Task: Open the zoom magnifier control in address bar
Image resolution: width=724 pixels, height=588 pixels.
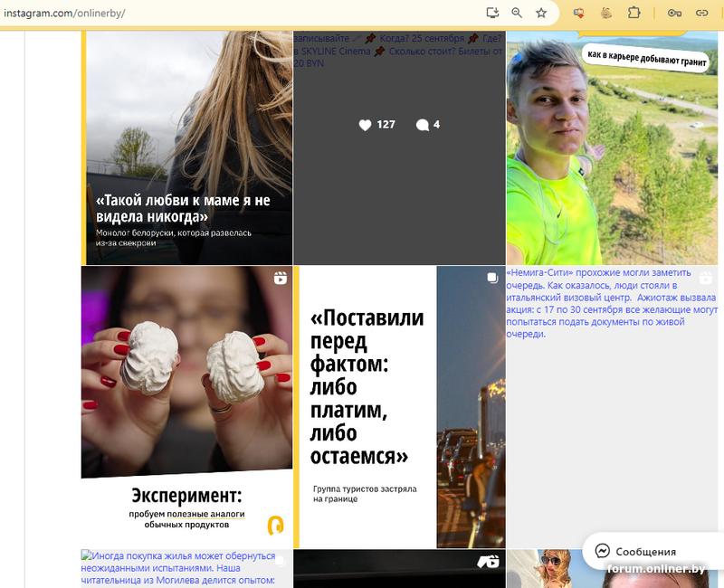Action: pyautogui.click(x=517, y=13)
